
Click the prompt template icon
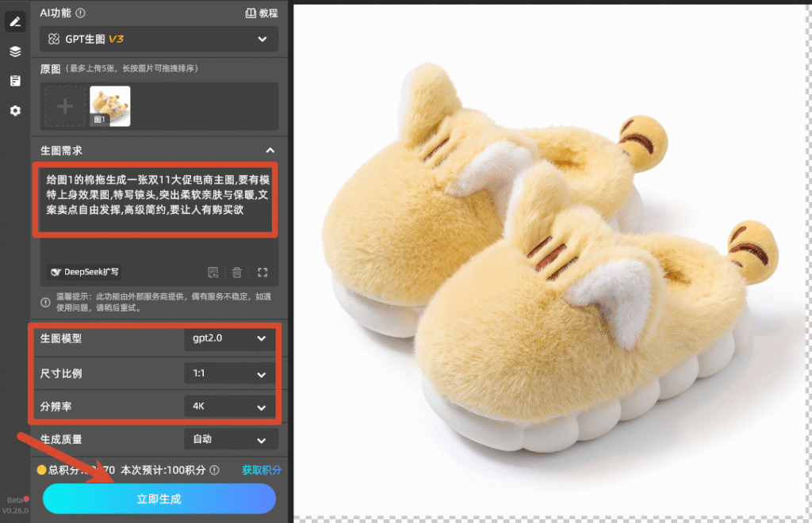click(213, 272)
